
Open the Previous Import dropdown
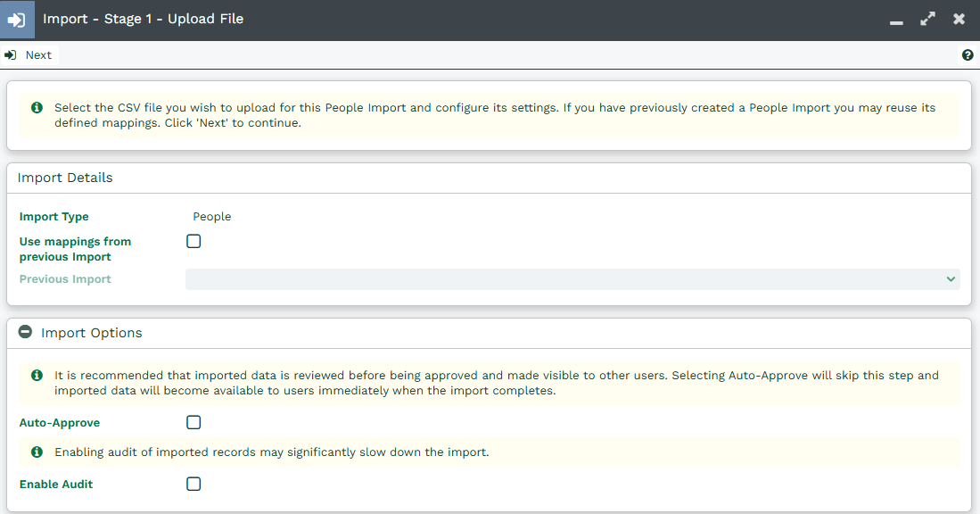coord(572,279)
